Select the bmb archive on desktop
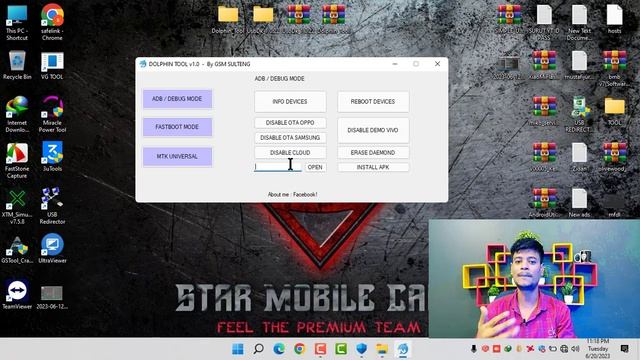640x360 pixels. [614, 68]
